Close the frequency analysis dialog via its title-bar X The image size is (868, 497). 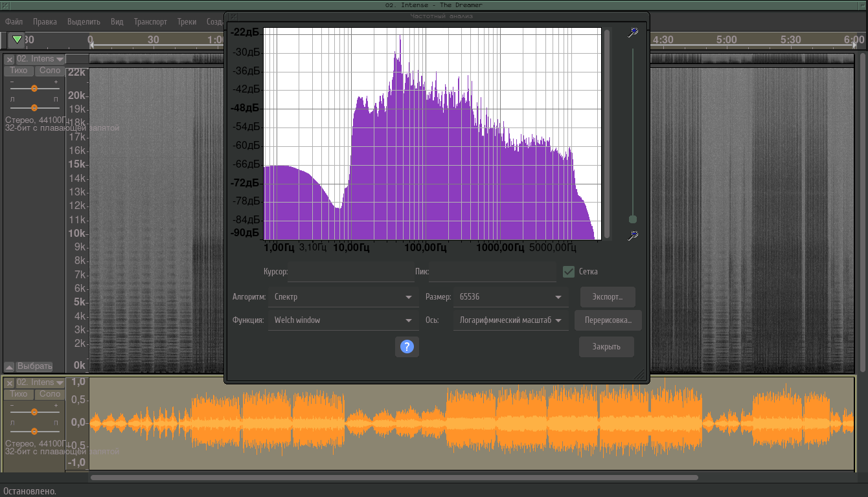(x=234, y=16)
